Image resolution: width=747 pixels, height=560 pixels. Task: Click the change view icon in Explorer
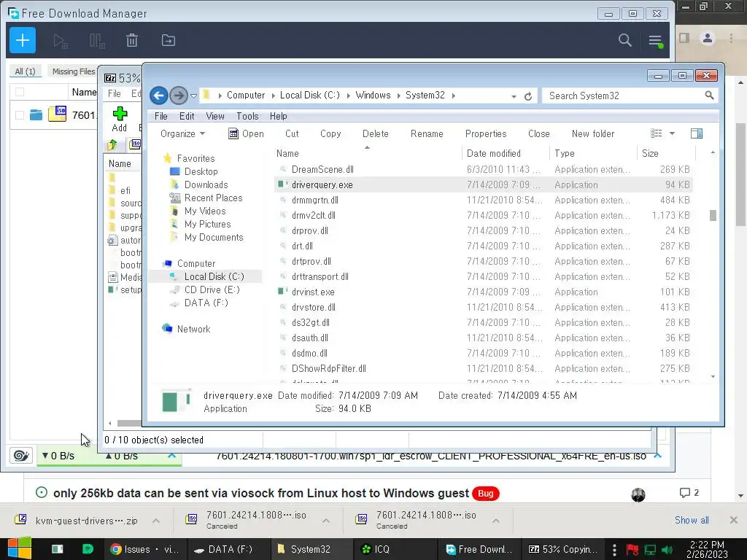pyautogui.click(x=657, y=134)
